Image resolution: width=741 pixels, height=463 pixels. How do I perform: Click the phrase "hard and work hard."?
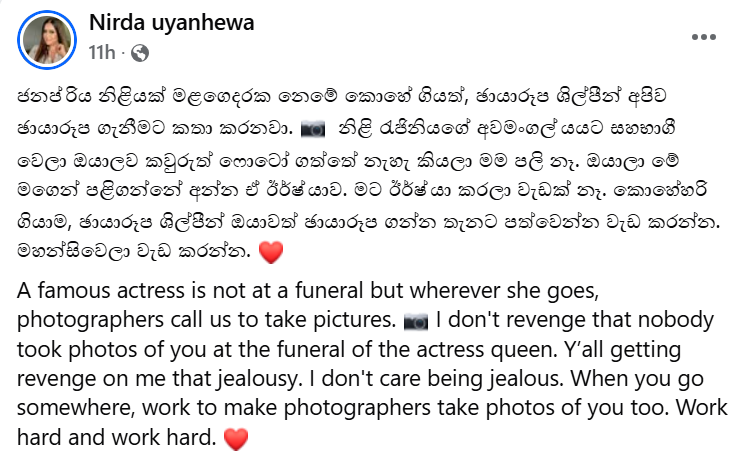[117, 437]
